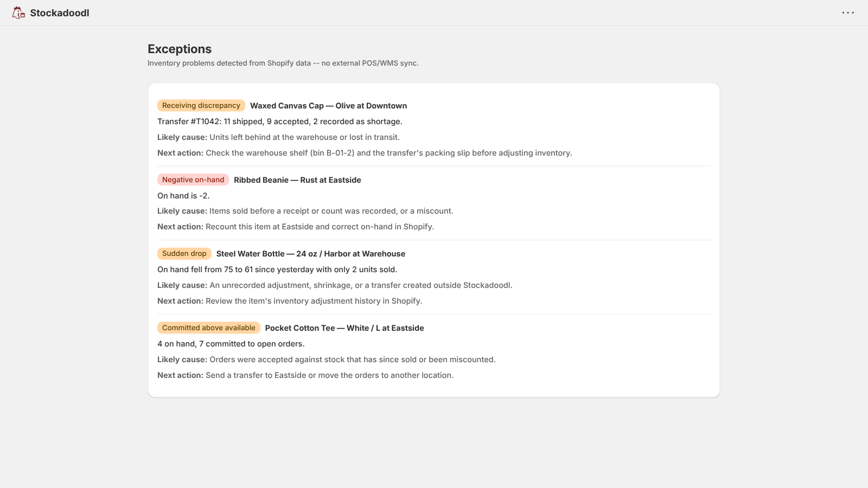Viewport: 868px width, 488px height.
Task: Click likely cause about items sold before receipt
Action: click(x=305, y=211)
